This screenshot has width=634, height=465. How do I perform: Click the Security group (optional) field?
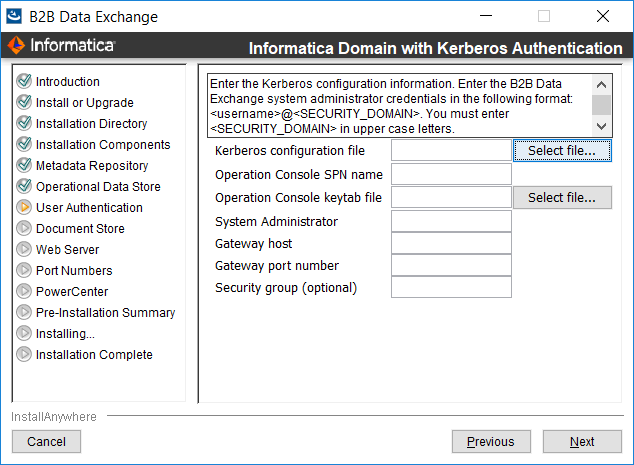[451, 287]
